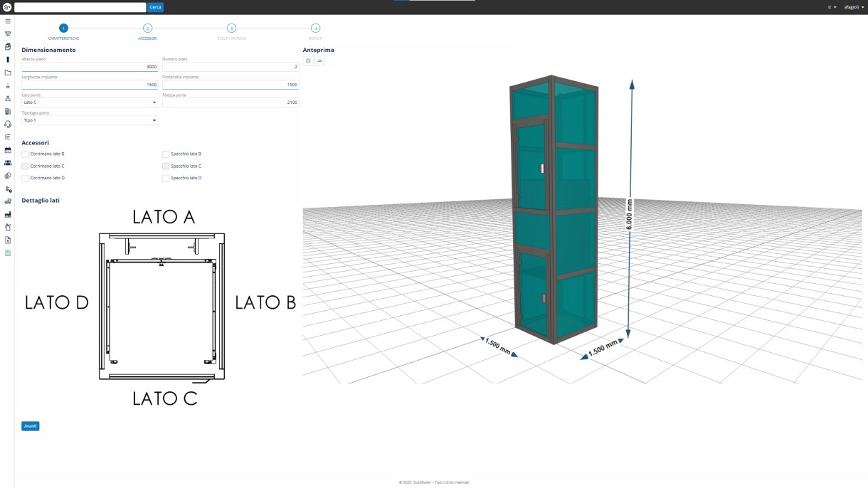Click the Numero piani input field
The width and height of the screenshot is (868, 488).
pos(231,66)
